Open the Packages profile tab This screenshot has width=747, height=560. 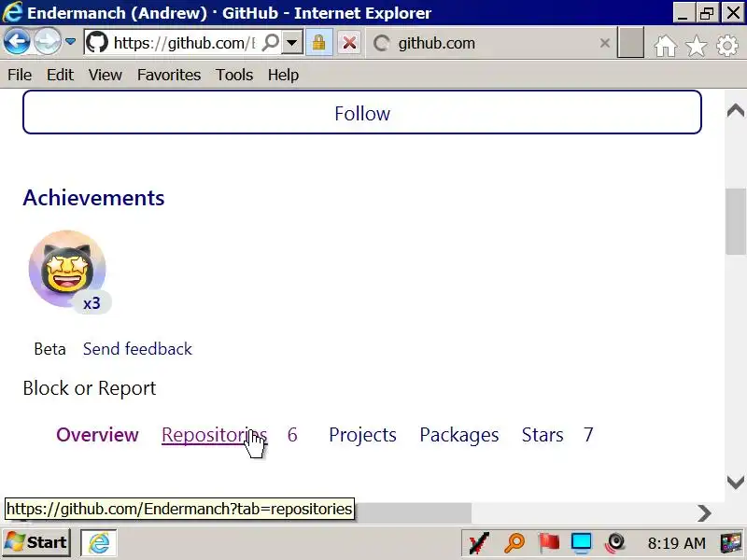[459, 435]
